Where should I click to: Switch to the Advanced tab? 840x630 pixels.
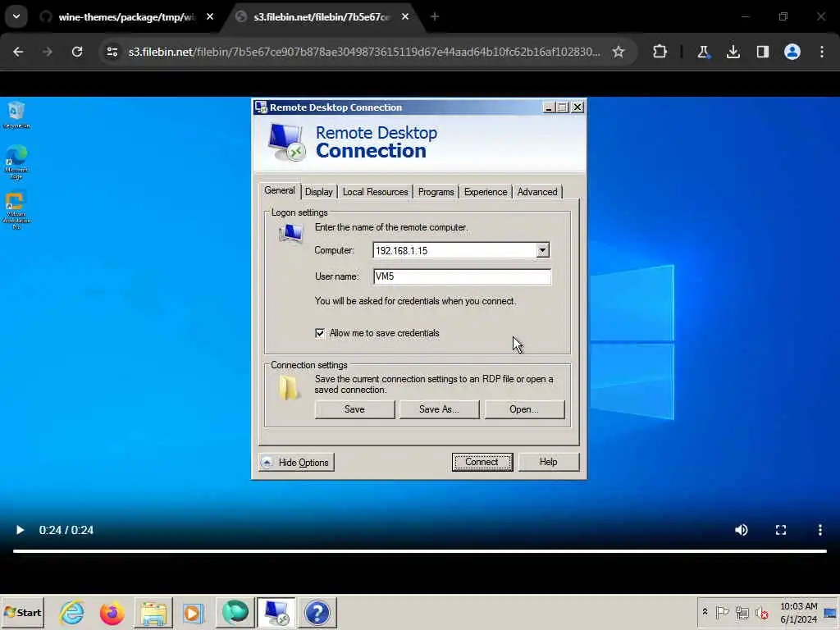tap(537, 192)
